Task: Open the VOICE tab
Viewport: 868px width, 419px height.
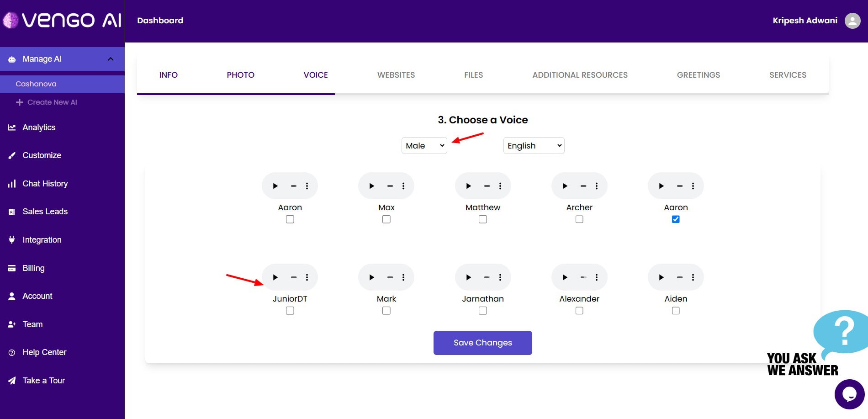Action: tap(316, 75)
